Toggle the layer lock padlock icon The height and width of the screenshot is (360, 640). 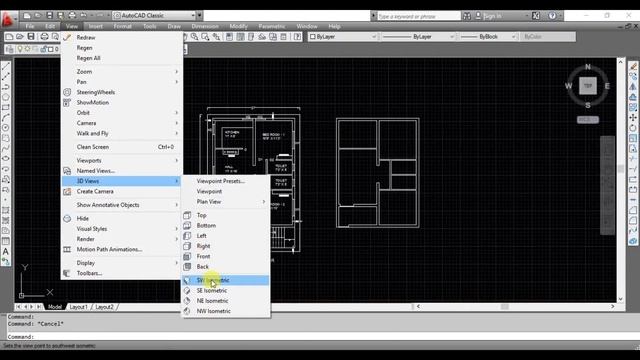click(43, 49)
